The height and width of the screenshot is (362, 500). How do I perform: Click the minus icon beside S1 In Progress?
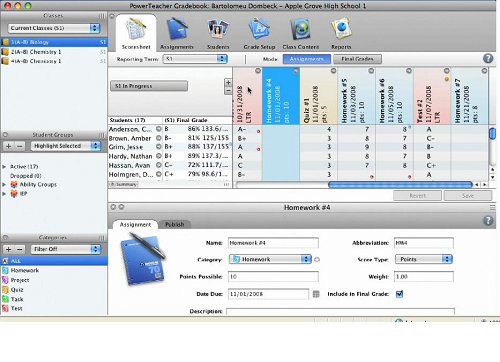[228, 90]
